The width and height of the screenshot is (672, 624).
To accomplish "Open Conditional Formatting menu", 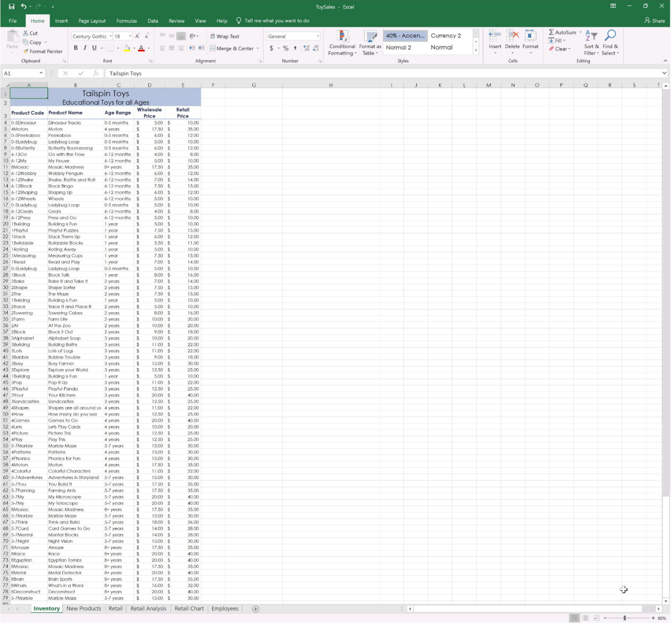I will coord(342,43).
